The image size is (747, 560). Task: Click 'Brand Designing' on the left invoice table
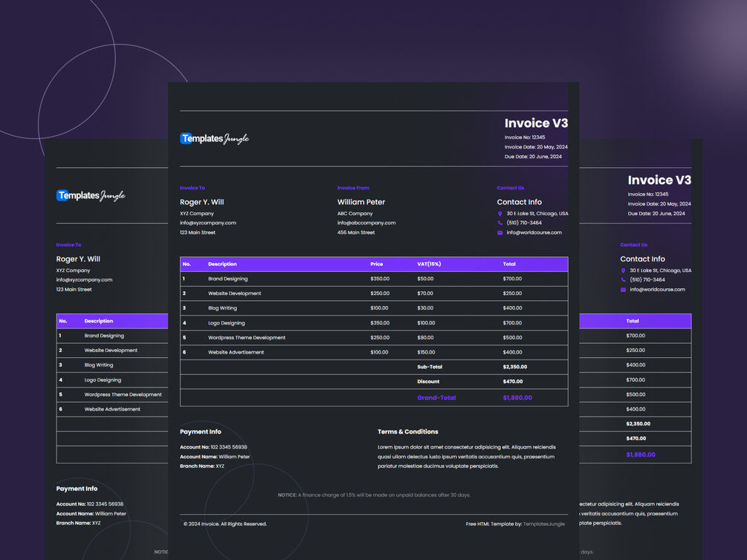pos(104,336)
